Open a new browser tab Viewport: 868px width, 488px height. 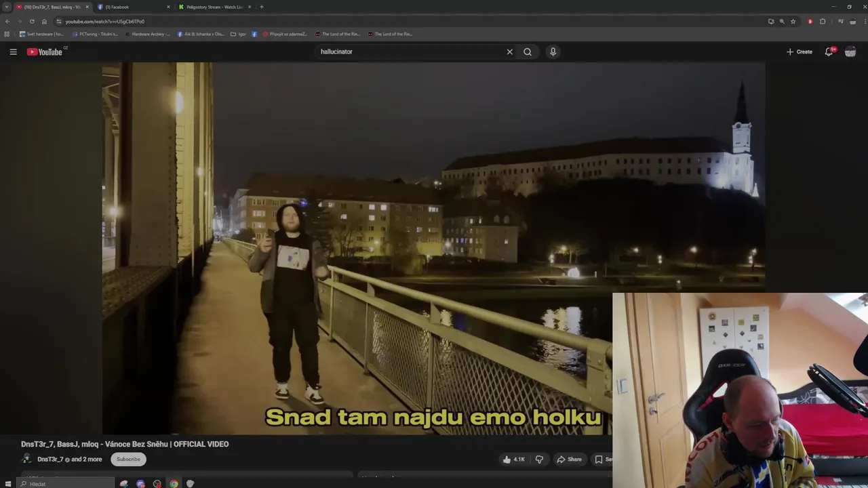click(x=262, y=7)
